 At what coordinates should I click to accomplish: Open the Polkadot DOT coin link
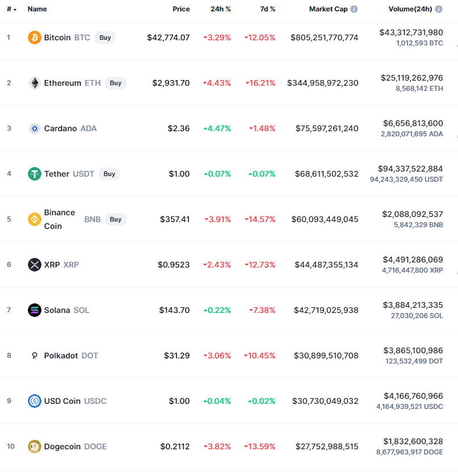click(x=71, y=356)
